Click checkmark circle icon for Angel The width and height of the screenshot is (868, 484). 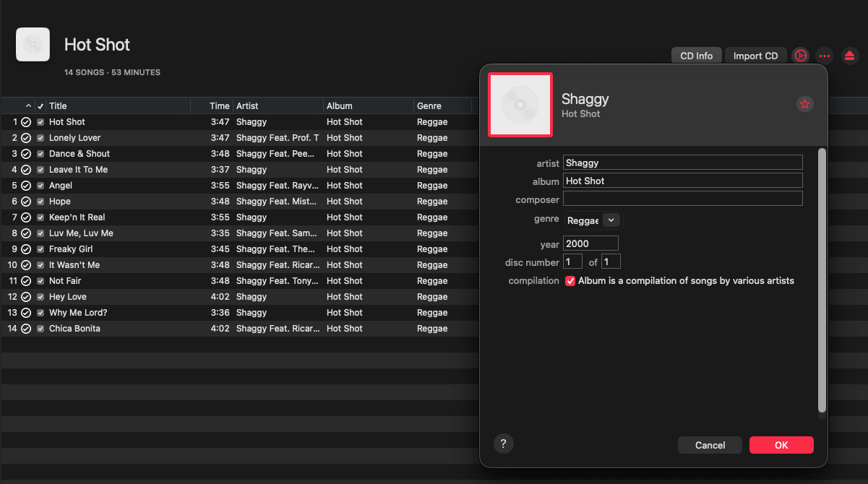click(x=26, y=186)
